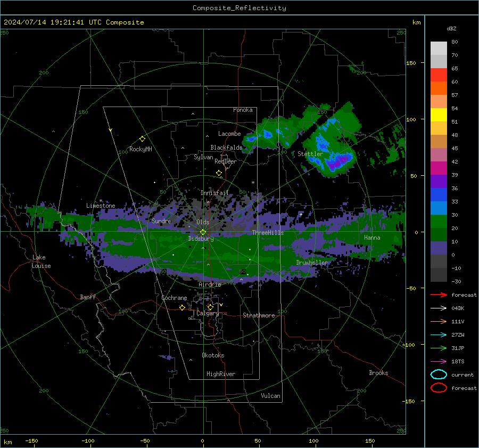Click the Cochrane label

[x=174, y=298]
